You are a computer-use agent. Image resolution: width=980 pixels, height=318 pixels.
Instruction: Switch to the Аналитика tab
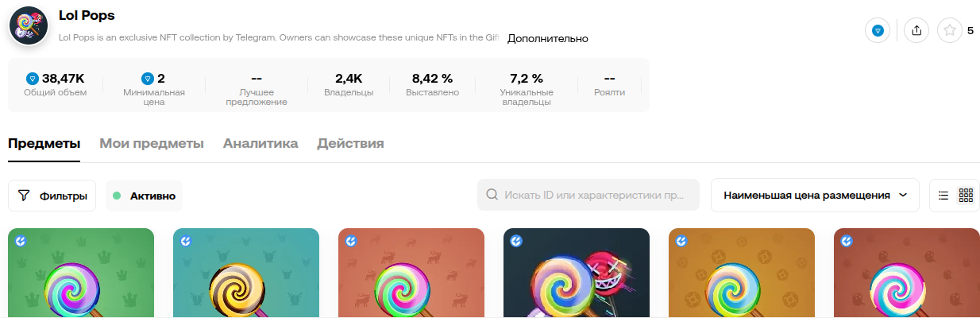260,144
